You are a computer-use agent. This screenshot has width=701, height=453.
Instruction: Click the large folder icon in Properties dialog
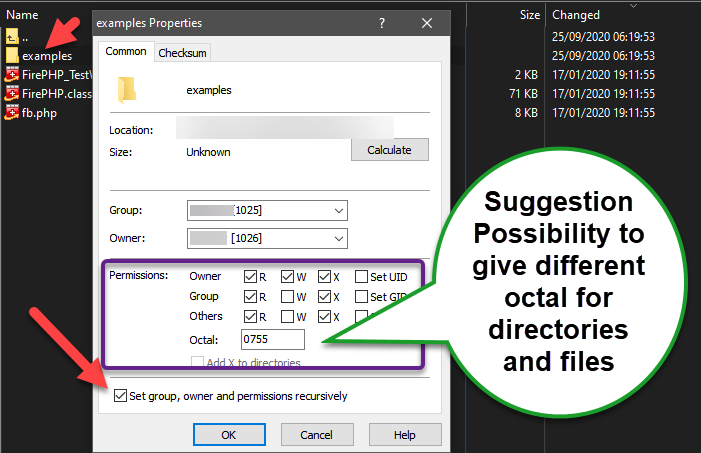(127, 90)
